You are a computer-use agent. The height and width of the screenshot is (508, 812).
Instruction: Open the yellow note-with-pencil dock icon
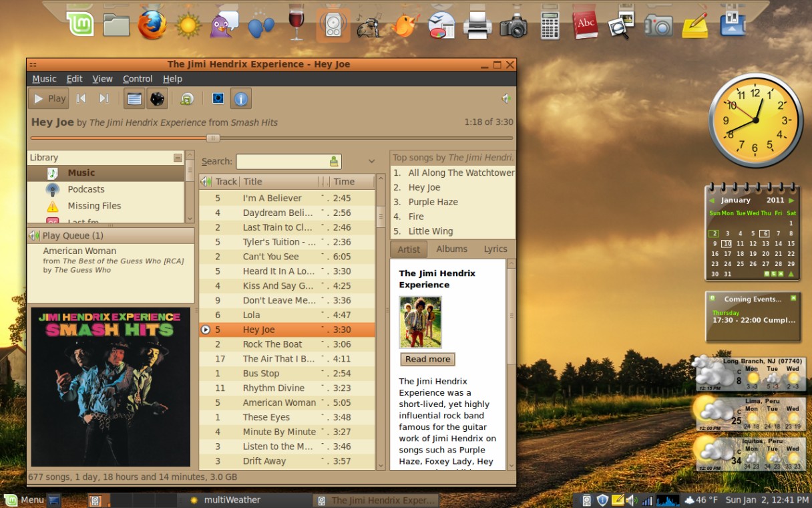[x=694, y=25]
